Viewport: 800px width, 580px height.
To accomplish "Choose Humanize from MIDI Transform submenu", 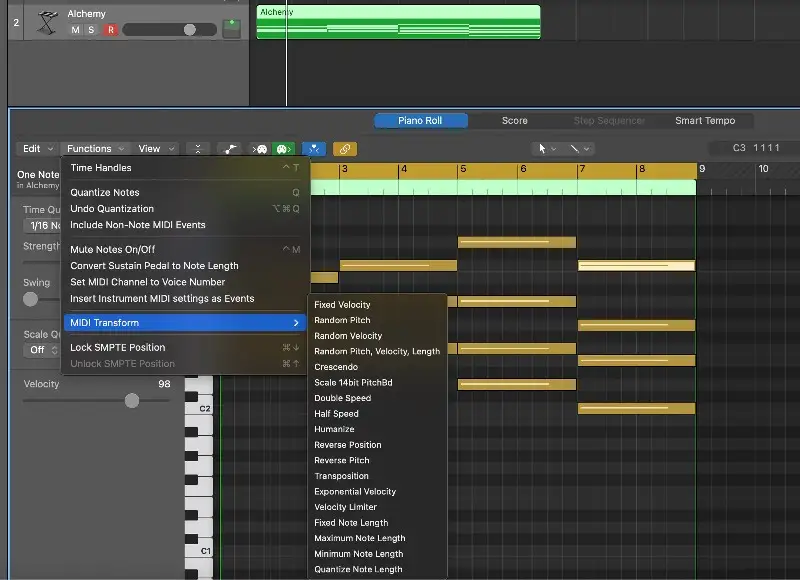I will 334,429.
